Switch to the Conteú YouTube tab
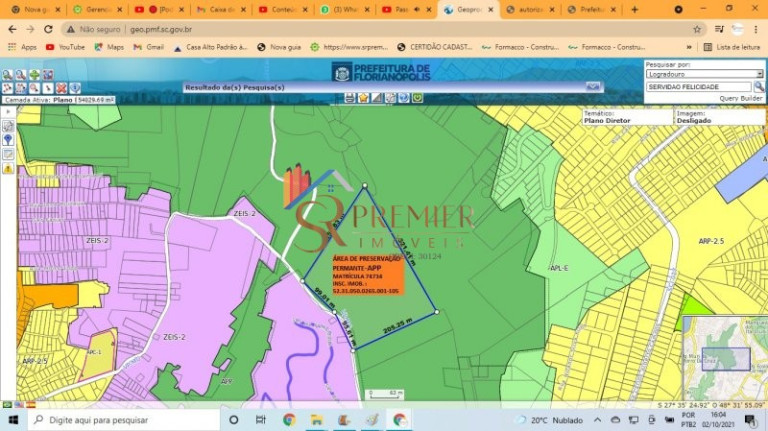Viewport: 768px width, 431px height. (x=283, y=9)
